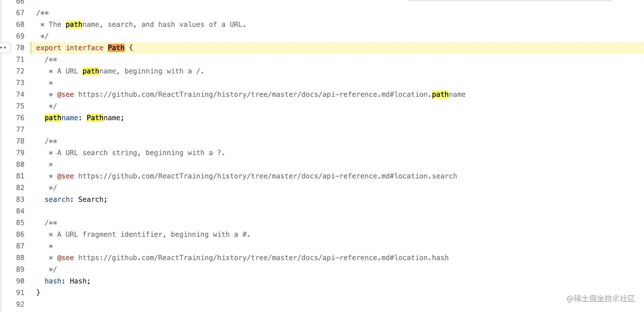644x312 pixels.
Task: Click line number 76 in the gutter
Action: pos(20,118)
